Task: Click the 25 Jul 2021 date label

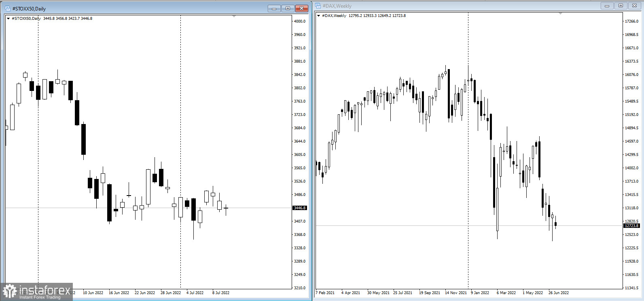Action: point(403,293)
